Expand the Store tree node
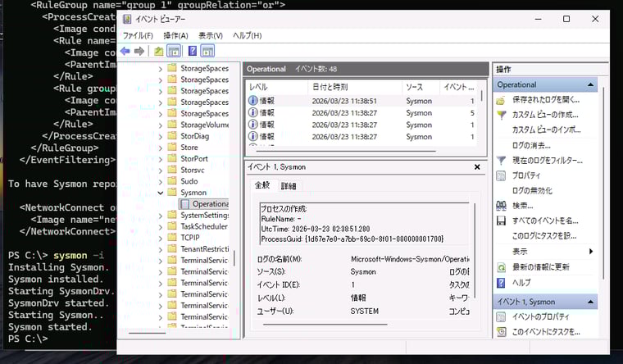 [161, 148]
